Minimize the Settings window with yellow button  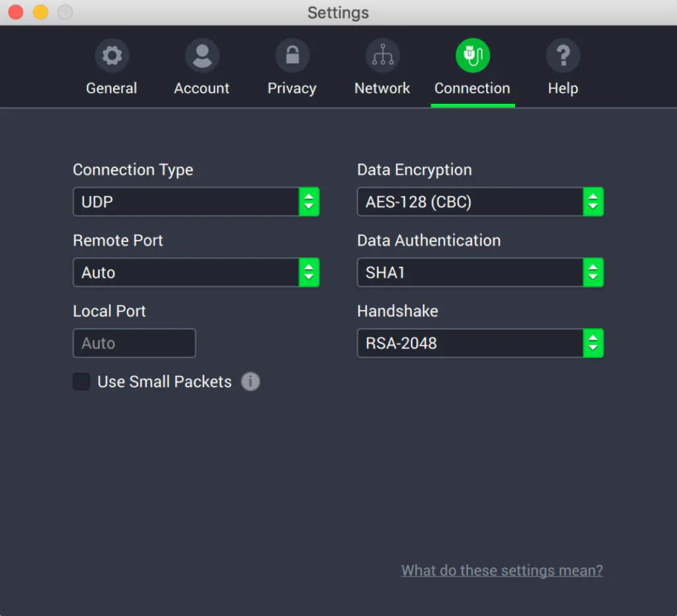click(40, 12)
